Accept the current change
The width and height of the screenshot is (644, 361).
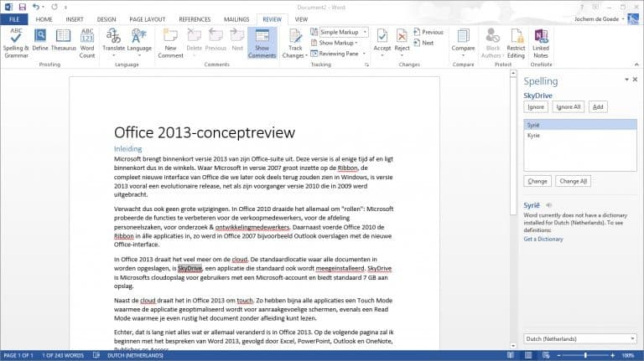tap(382, 40)
